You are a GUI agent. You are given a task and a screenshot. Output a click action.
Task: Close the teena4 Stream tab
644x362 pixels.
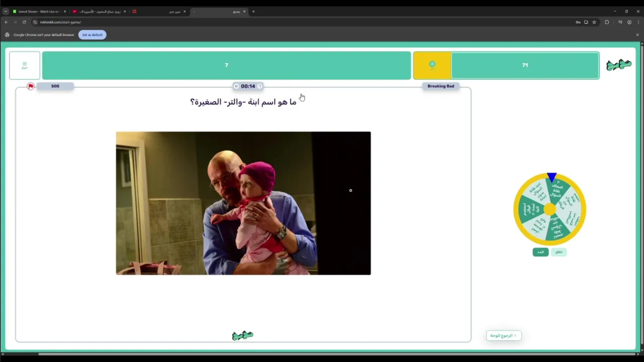click(x=65, y=11)
